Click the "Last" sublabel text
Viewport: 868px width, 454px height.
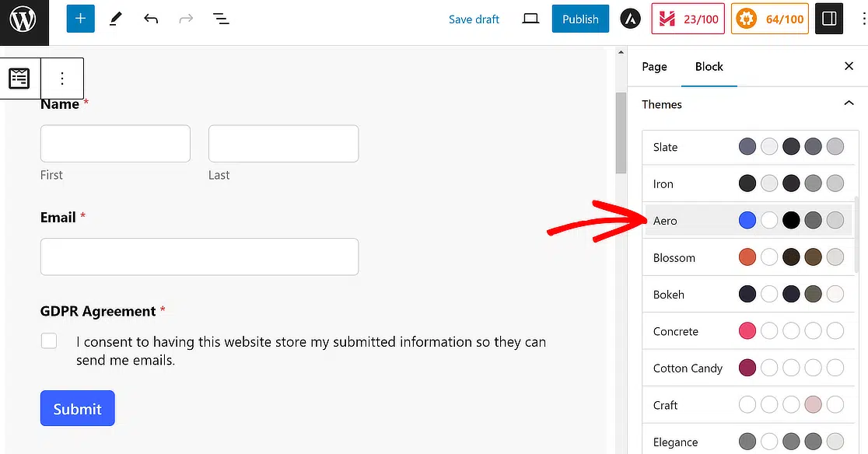219,175
